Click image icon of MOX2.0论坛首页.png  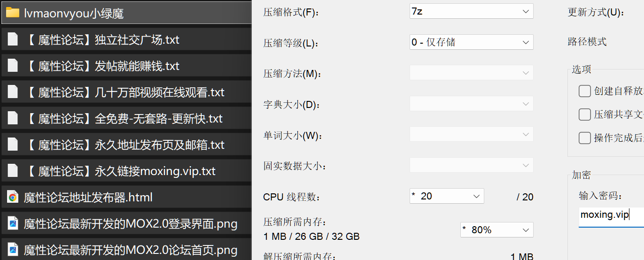tap(13, 250)
